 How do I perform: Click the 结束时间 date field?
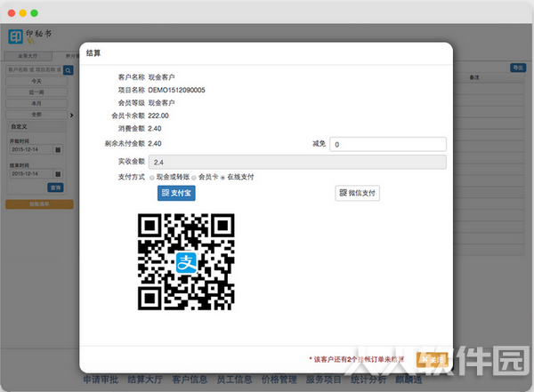point(31,174)
